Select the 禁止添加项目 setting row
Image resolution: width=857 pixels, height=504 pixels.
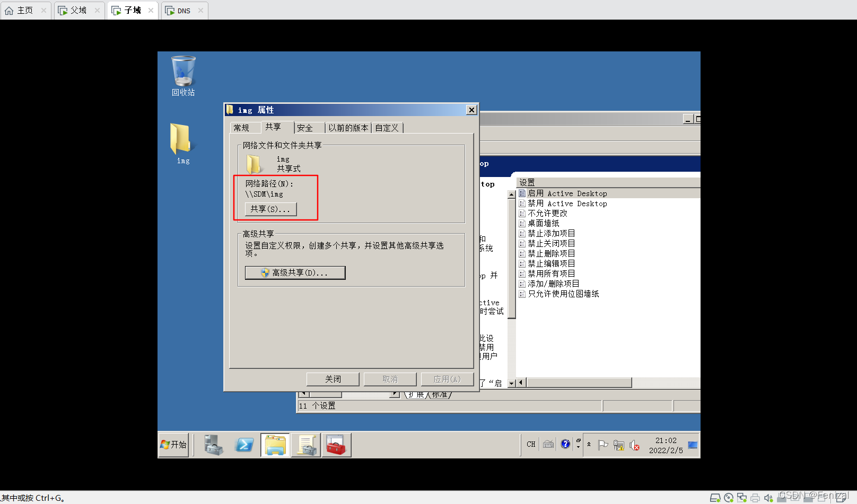click(609, 234)
